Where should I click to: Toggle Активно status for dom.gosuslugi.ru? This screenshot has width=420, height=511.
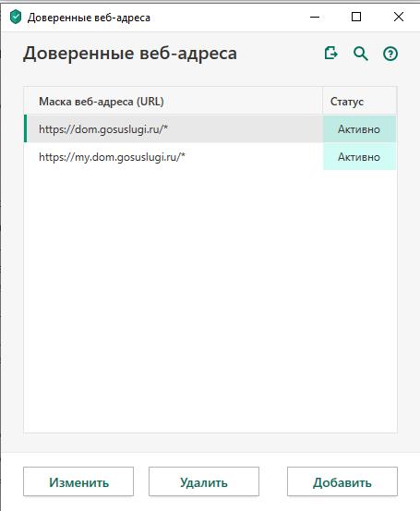pos(359,129)
